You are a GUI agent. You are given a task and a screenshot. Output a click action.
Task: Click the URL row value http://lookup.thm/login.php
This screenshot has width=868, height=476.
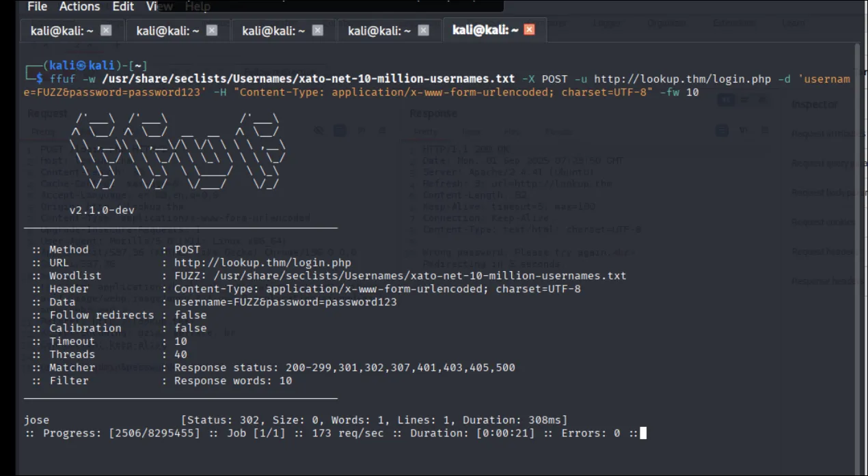coord(262,263)
